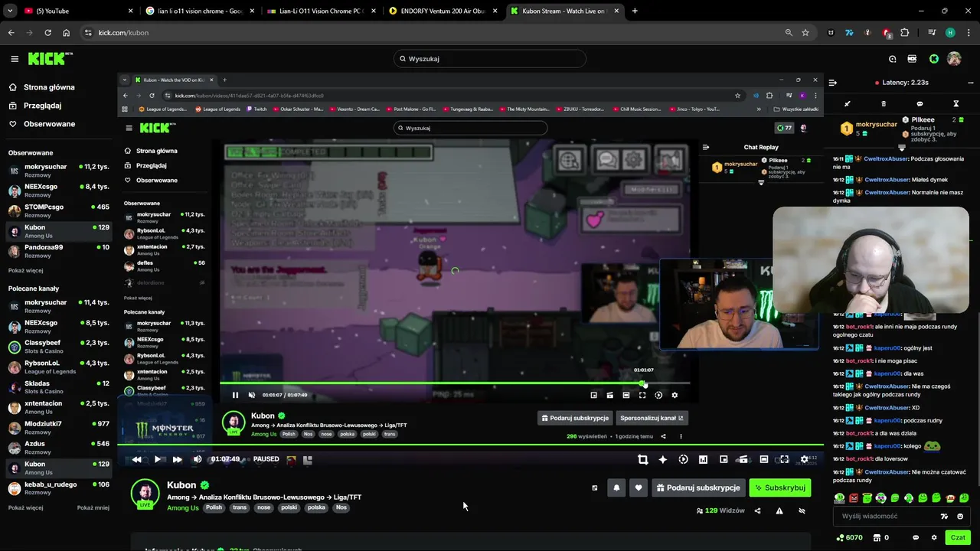The height and width of the screenshot is (551, 980).
Task: Open mokrysuchar channel in followed list
Action: [x=59, y=170]
